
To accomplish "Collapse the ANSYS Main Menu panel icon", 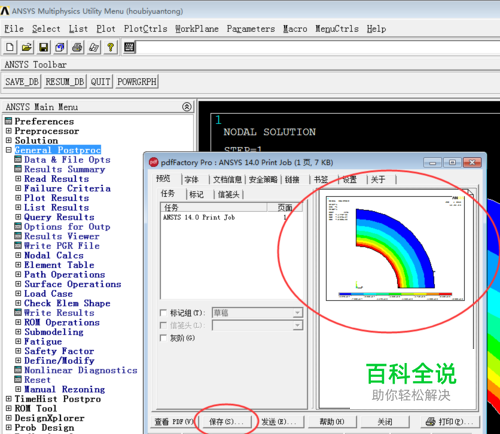I will (187, 107).
